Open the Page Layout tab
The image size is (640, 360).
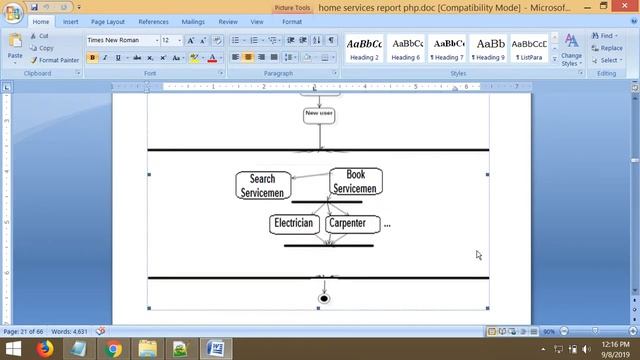pyautogui.click(x=108, y=22)
